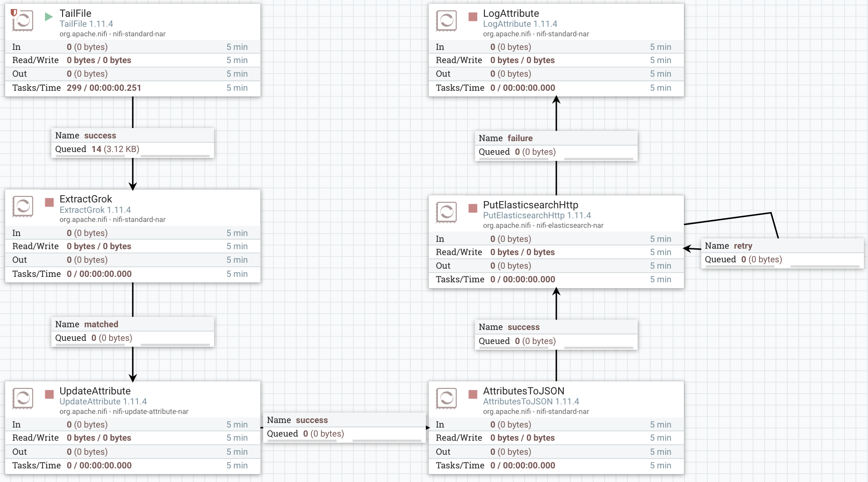Select the success connection between UpdateAttribute and AttributesToJSON
Screen dimensions: 868x482
click(344, 428)
